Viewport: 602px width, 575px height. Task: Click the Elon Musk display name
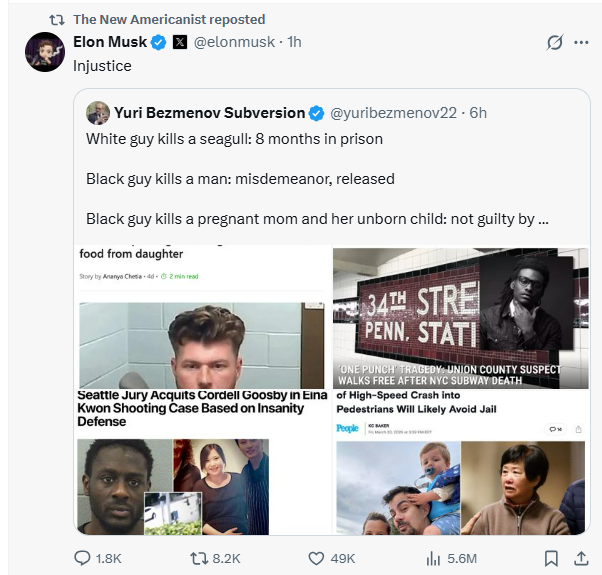(110, 42)
